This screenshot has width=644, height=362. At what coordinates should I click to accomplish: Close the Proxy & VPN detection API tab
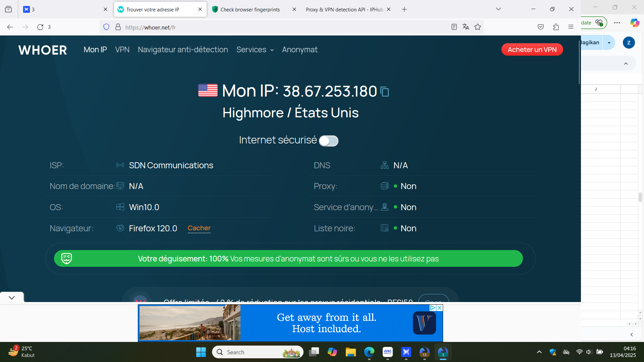click(388, 9)
